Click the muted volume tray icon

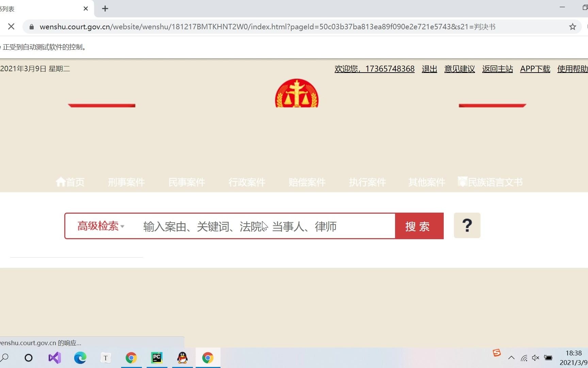tap(536, 358)
